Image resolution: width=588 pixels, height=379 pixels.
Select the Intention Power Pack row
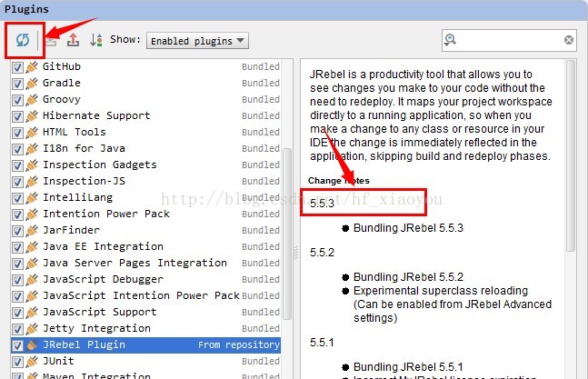[x=146, y=214]
